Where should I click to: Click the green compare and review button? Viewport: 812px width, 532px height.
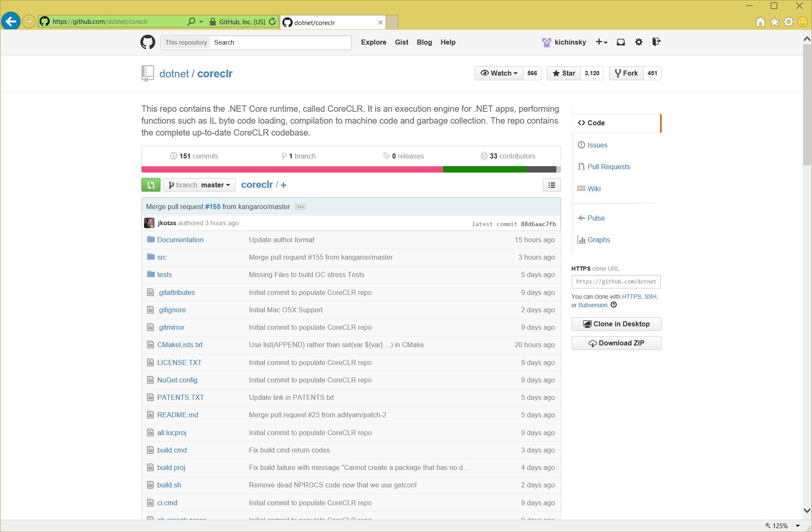151,185
